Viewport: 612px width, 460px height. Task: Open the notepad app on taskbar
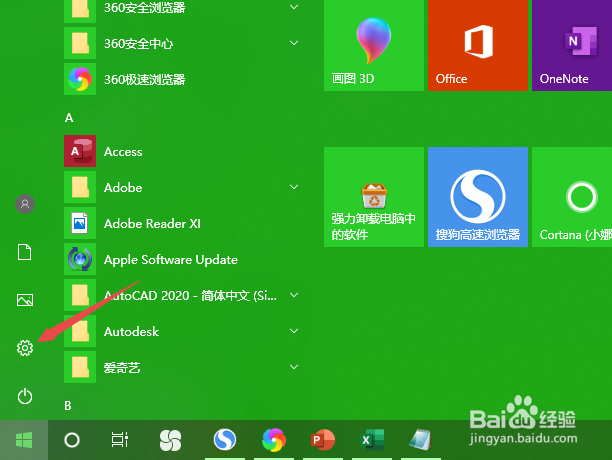tap(420, 440)
